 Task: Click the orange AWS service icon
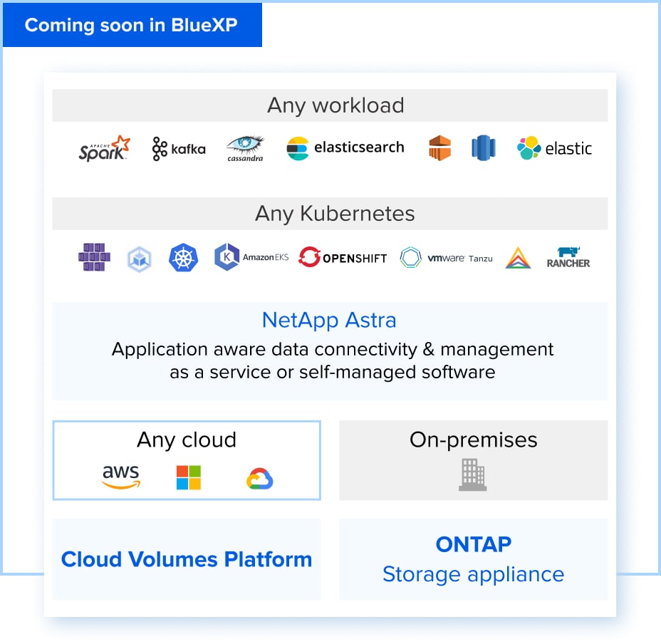tap(439, 148)
